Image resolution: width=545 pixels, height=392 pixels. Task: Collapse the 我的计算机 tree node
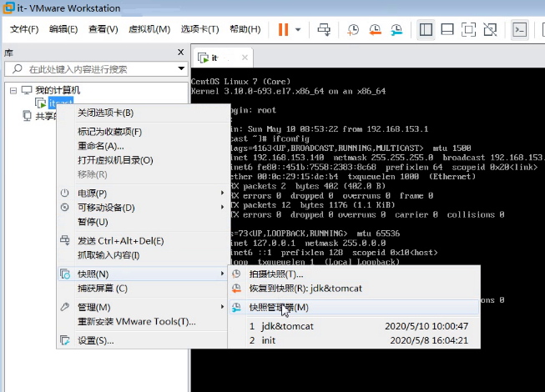click(13, 91)
